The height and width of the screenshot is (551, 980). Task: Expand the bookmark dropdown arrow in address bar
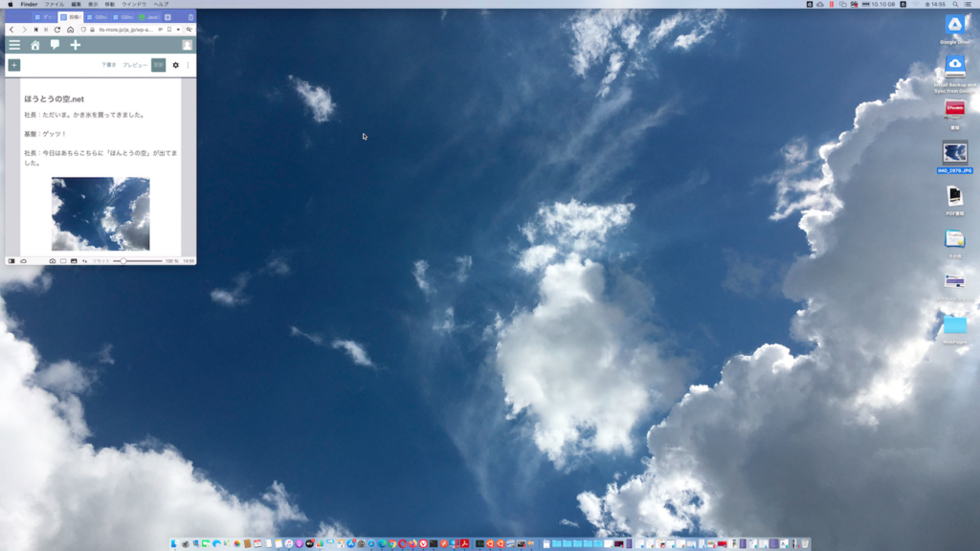(x=178, y=30)
